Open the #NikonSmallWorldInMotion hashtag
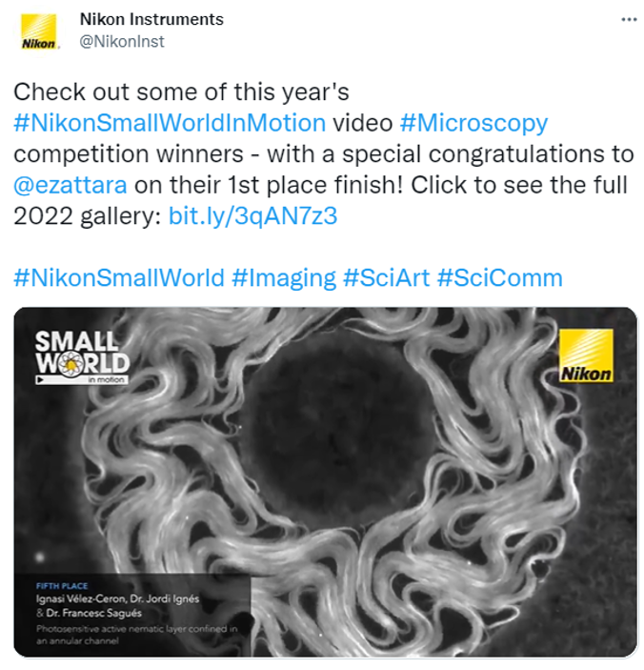Screen dimensions: 644x670 click(x=170, y=123)
